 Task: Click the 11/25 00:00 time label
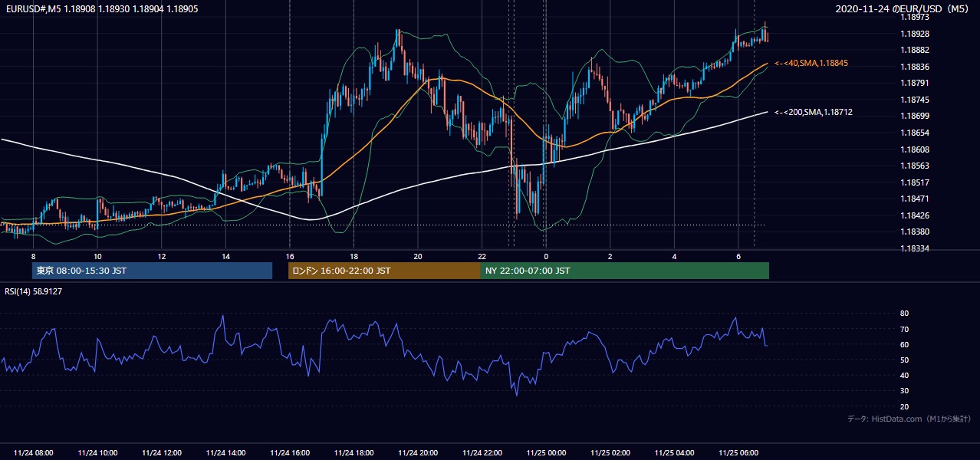[546, 452]
